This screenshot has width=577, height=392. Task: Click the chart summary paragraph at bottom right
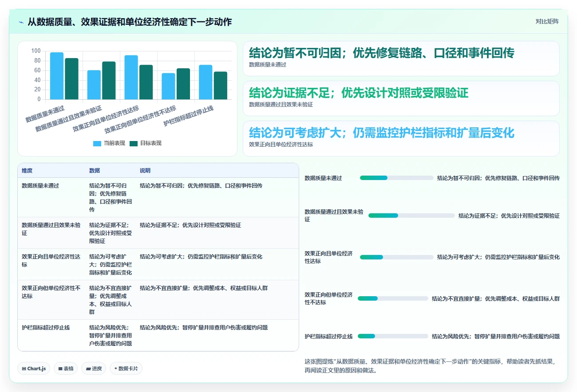pos(430,366)
